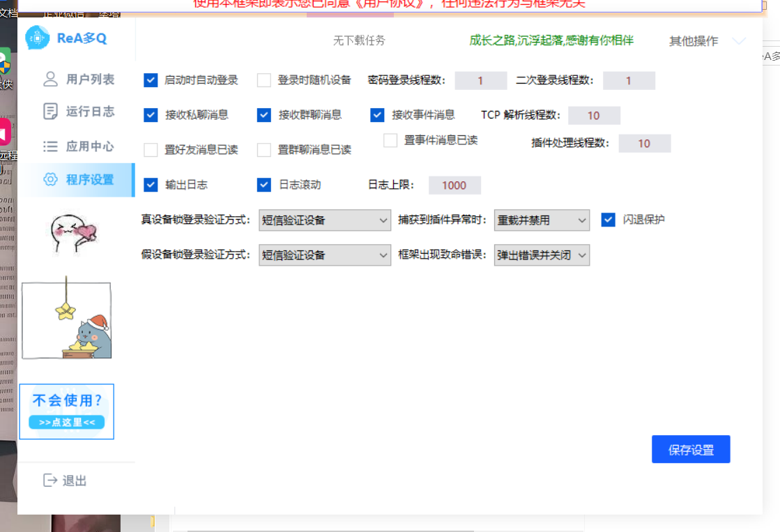Disable 启动时自动登录 auto login
Screen dimensions: 780x532
151,80
